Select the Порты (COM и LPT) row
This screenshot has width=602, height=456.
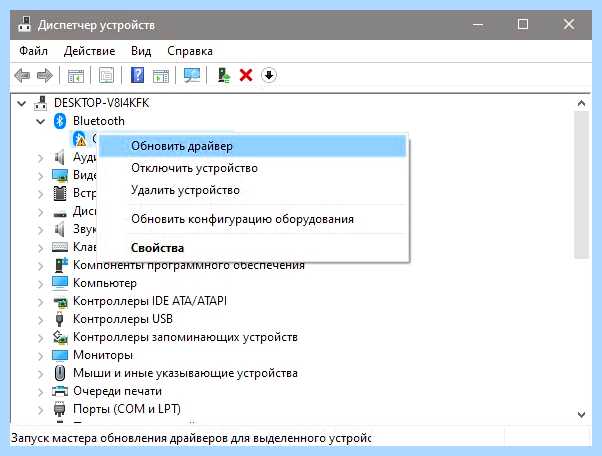(x=127, y=409)
